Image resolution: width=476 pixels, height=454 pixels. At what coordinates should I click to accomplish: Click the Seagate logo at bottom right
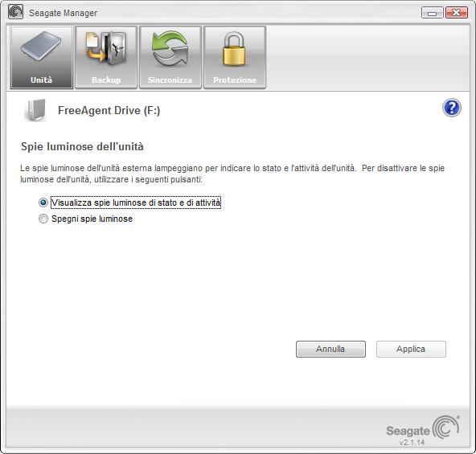click(423, 427)
